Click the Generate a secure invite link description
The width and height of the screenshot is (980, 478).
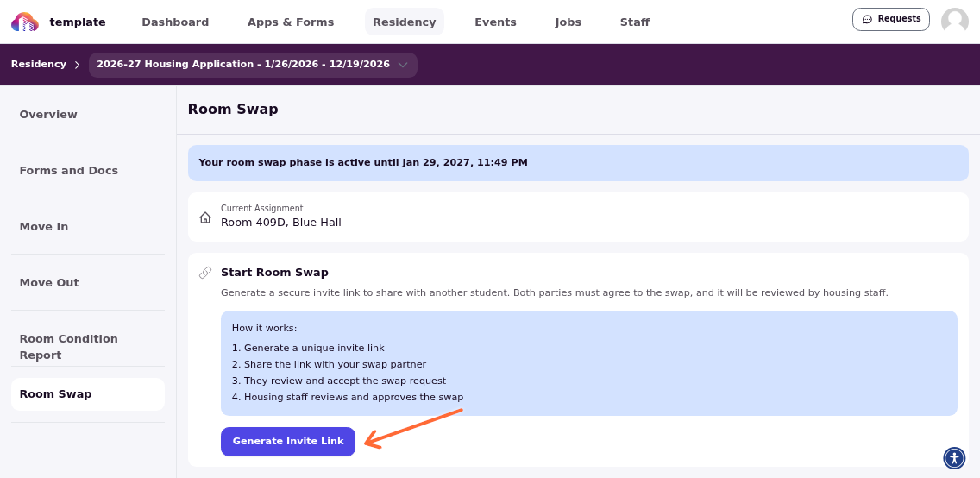tap(555, 292)
